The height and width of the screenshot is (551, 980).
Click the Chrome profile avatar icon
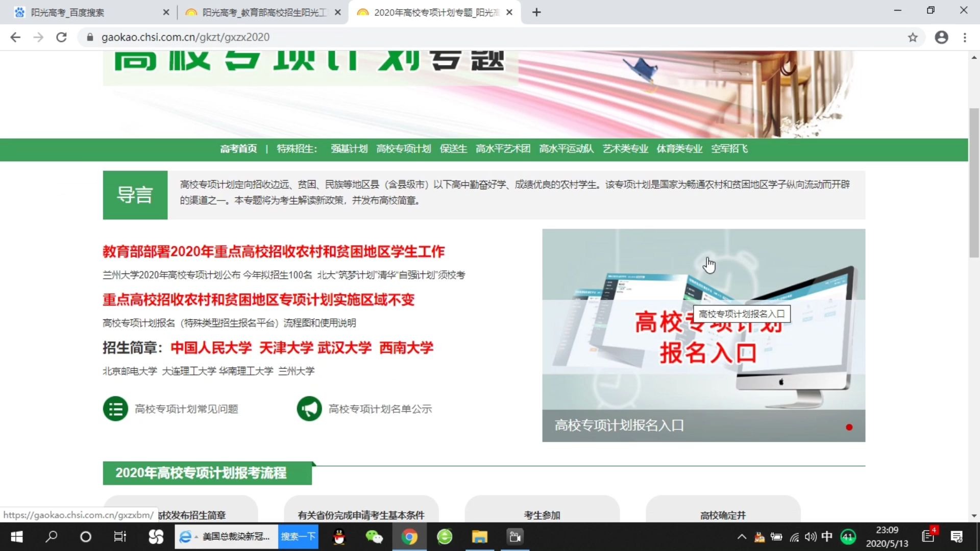coord(941,37)
